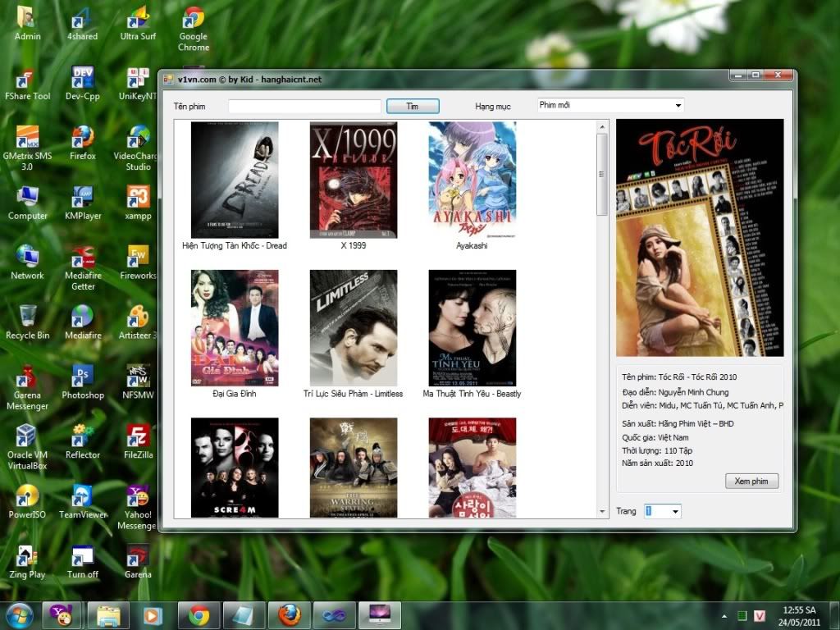Click the 'Tên phim: Tóc Rối - Tóc Rối 2010' text

click(x=679, y=377)
